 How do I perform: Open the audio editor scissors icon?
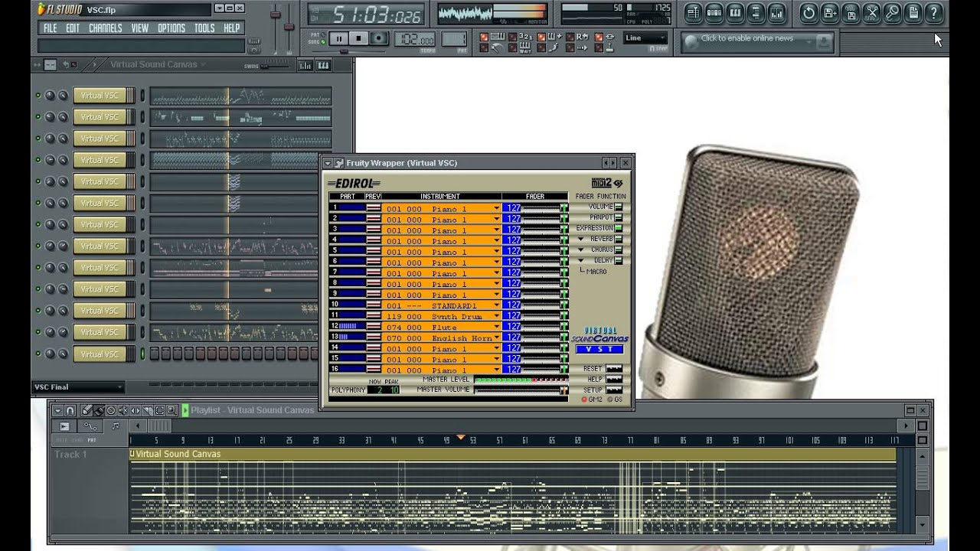coord(871,12)
